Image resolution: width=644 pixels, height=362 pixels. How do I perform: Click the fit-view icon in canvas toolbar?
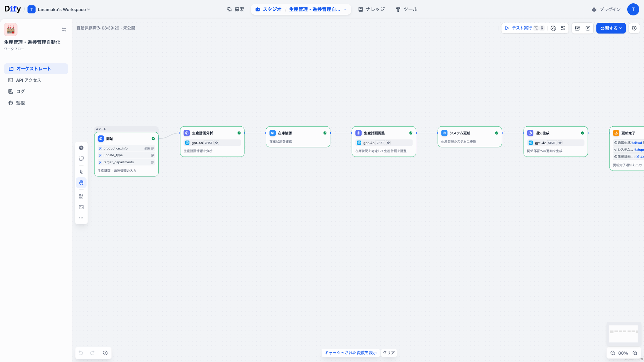pyautogui.click(x=81, y=207)
